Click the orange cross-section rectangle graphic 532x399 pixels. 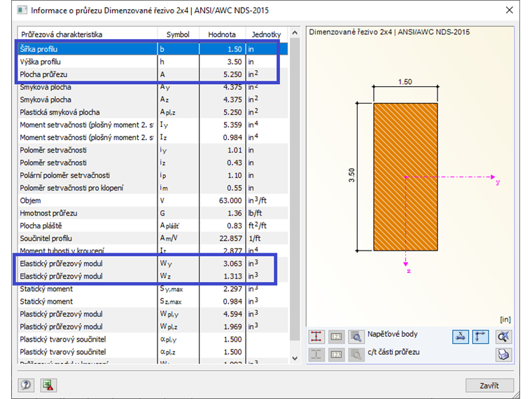[x=405, y=177]
